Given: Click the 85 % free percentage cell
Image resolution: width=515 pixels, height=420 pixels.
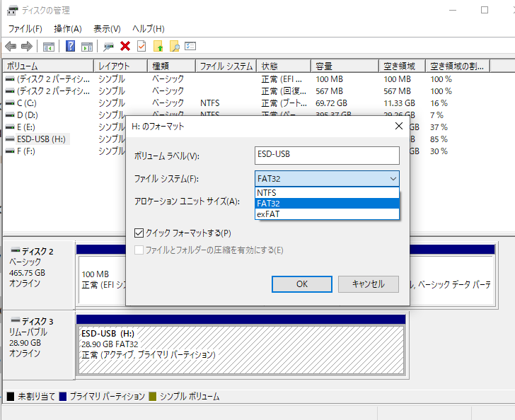Looking at the screenshot, I should click(439, 139).
